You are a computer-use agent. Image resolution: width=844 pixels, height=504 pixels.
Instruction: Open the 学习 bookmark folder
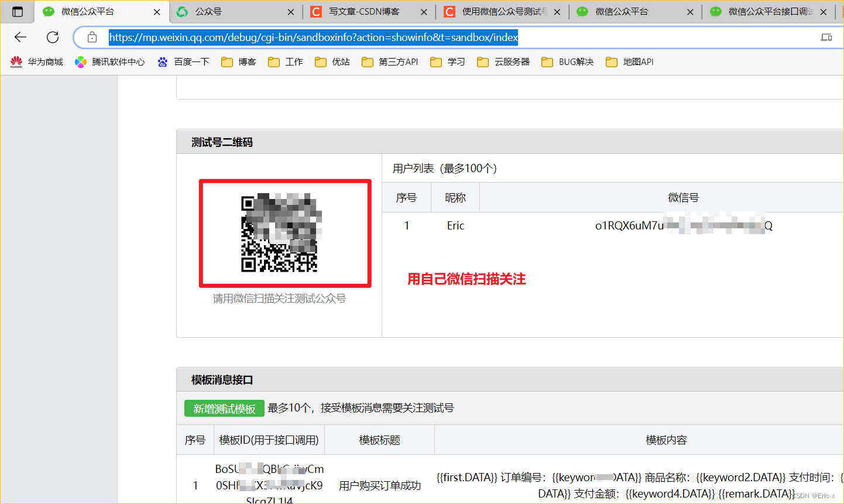point(448,62)
